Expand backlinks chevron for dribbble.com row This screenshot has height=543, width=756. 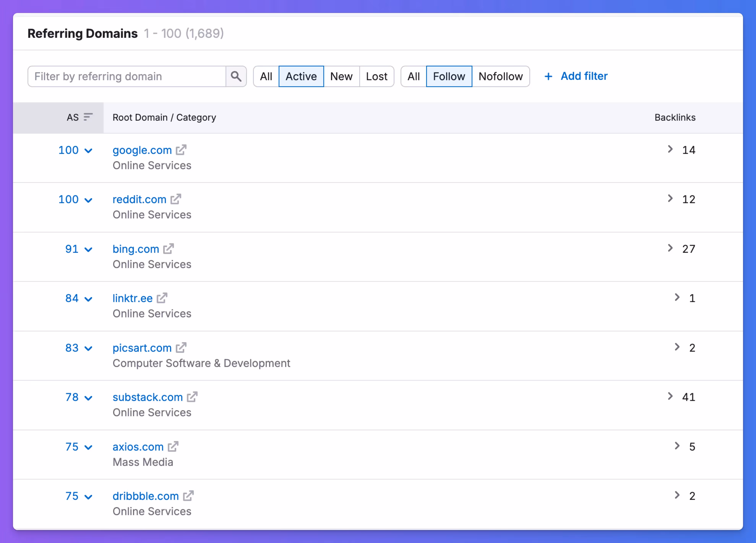coord(677,495)
